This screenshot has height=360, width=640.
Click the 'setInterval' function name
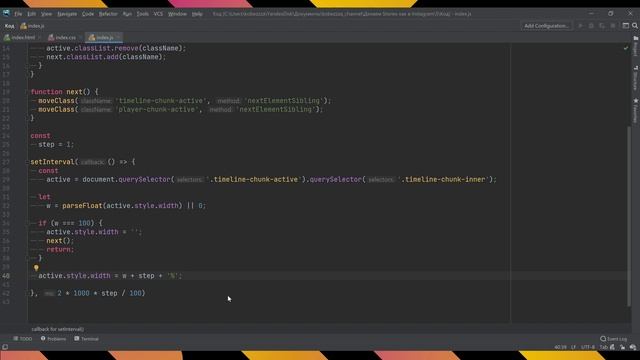click(x=52, y=162)
